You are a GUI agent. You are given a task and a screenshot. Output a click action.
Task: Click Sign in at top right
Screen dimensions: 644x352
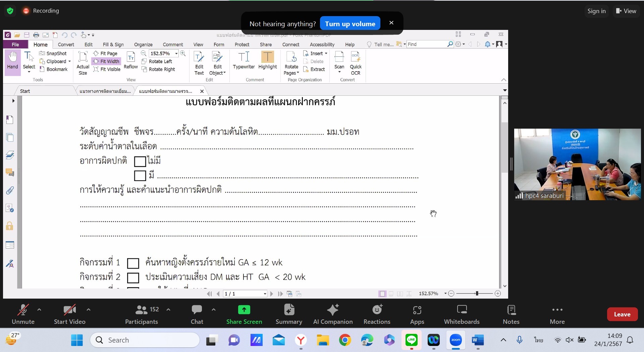[596, 11]
